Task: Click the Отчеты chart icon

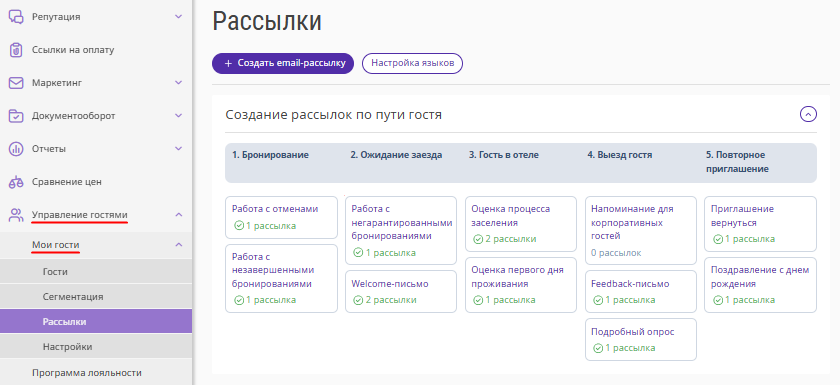Action: 16,149
